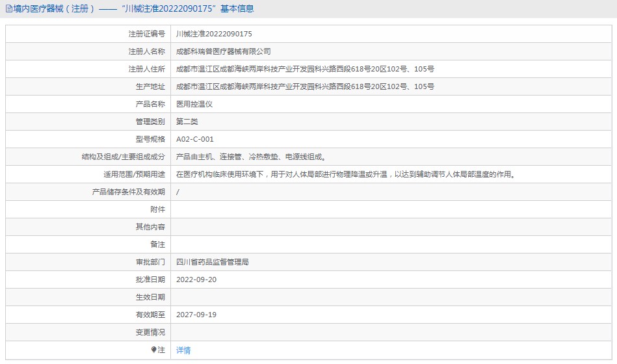Select the intended use text 在医疗机构临床使用环境下
Image resolution: width=617 pixels, height=364 pixels.
(x=220, y=174)
